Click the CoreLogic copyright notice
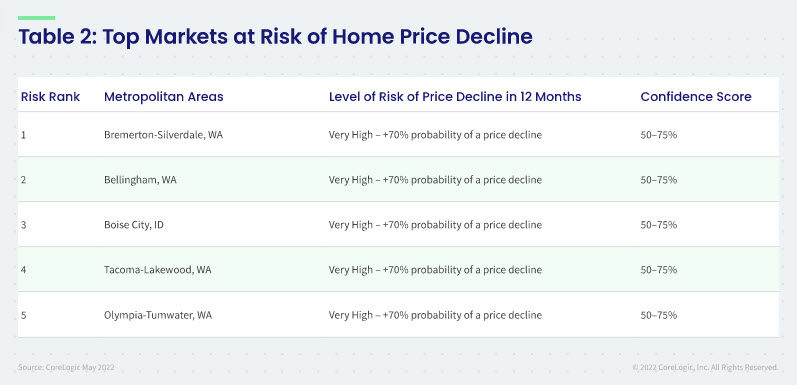The height and width of the screenshot is (385, 797). click(x=706, y=367)
